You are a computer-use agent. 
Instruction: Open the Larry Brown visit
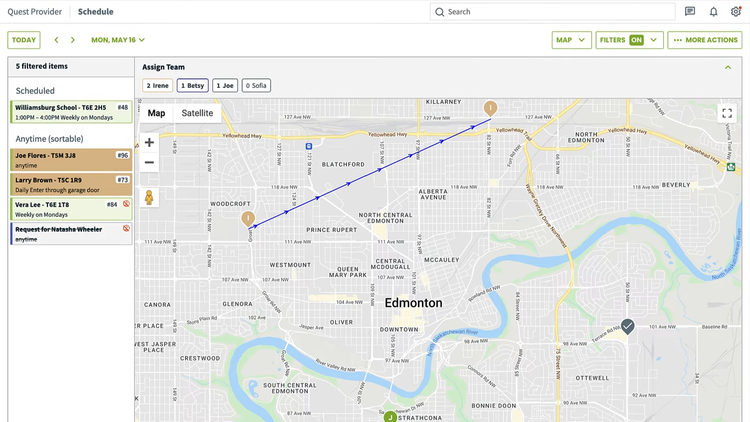point(71,185)
